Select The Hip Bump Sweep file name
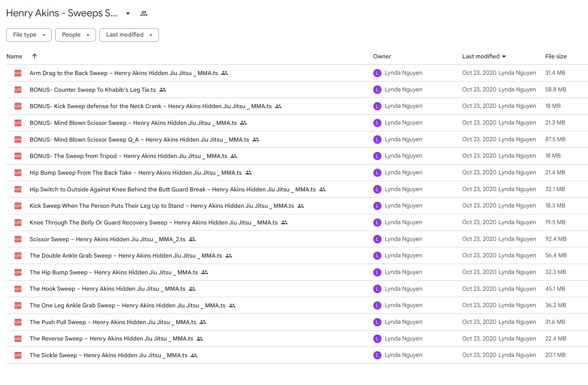 pyautogui.click(x=114, y=272)
